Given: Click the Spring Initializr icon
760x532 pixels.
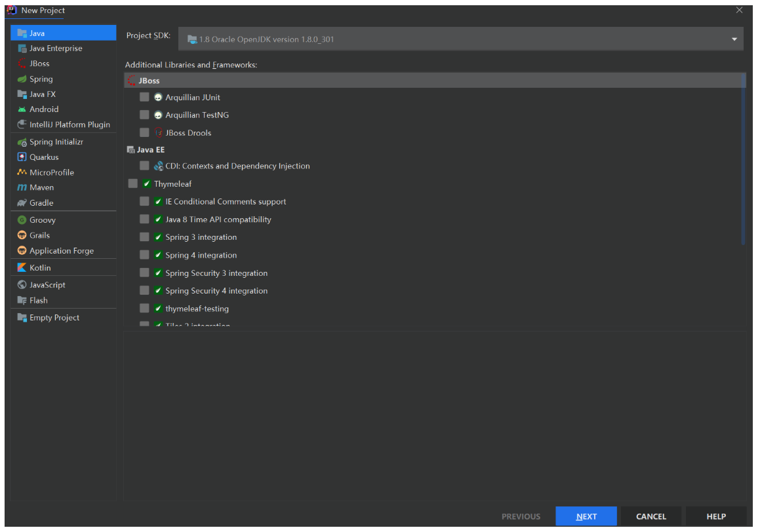Looking at the screenshot, I should (22, 142).
